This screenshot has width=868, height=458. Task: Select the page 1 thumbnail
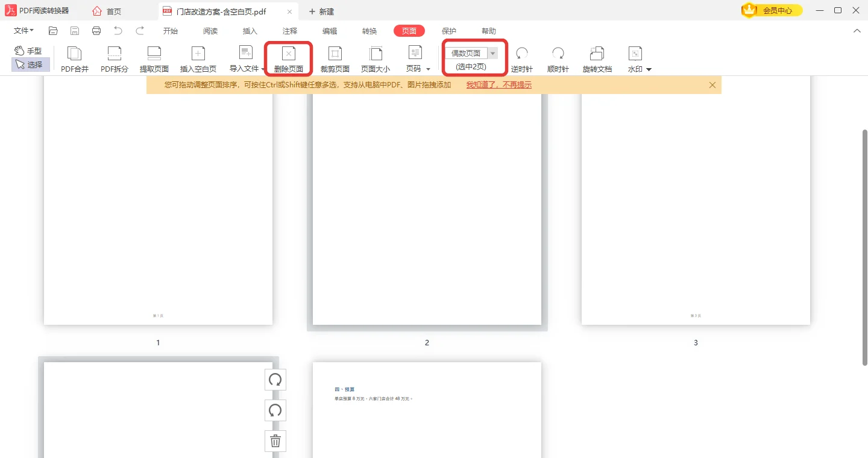pyautogui.click(x=158, y=200)
